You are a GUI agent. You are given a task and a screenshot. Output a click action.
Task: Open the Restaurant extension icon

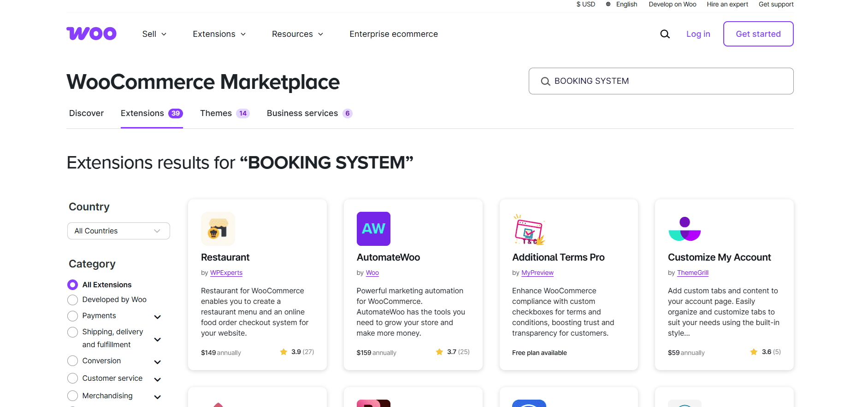[218, 229]
